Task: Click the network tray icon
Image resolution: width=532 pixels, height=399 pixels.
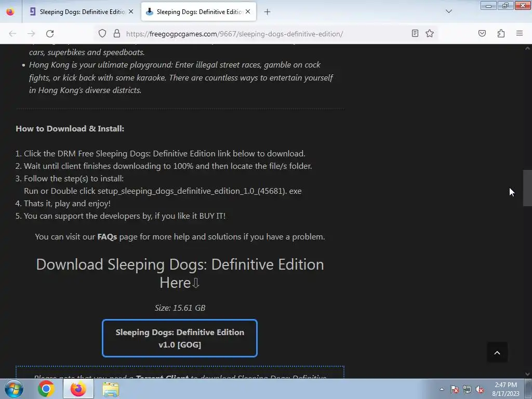Action: pos(467,389)
